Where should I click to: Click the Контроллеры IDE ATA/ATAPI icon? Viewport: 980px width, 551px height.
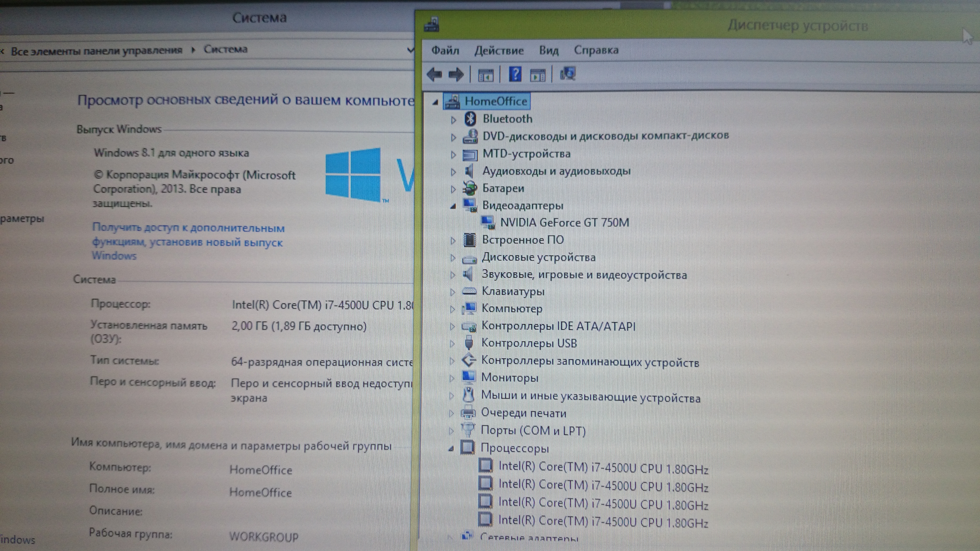469,326
